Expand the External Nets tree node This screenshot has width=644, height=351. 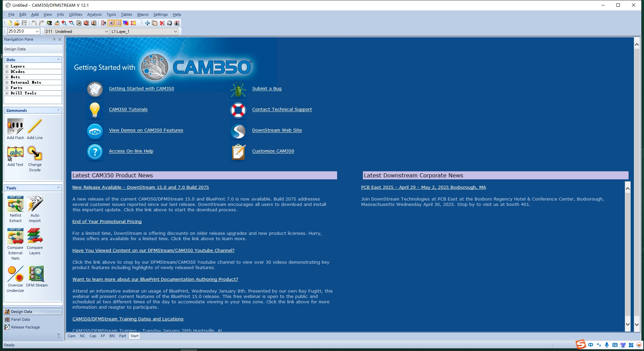7,82
